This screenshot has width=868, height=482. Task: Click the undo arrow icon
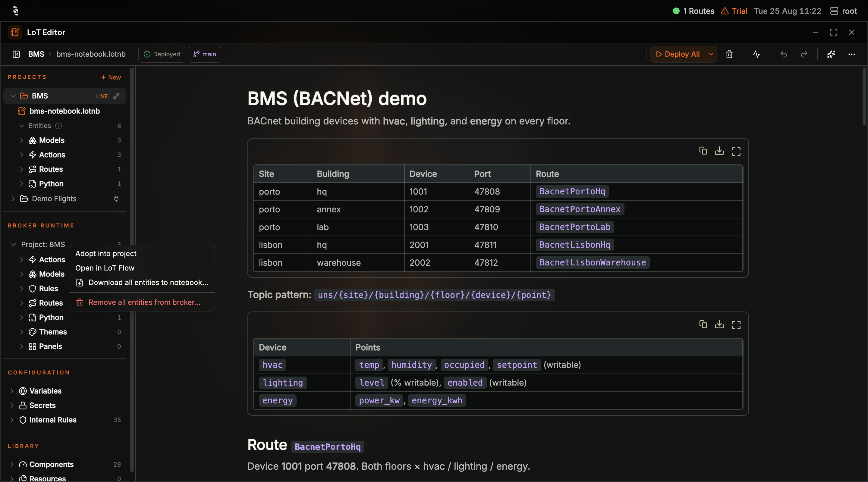(783, 54)
